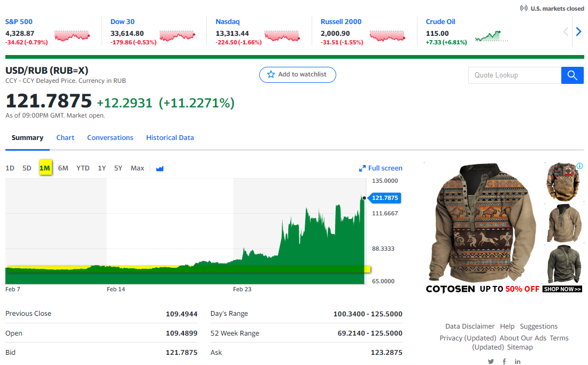588x365 pixels.
Task: Open the Russell 2000 index link
Action: pos(341,22)
